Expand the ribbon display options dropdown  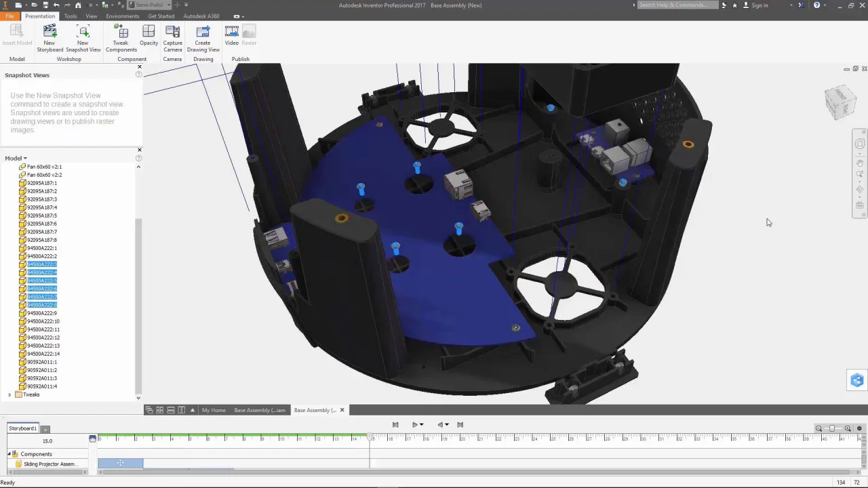pyautogui.click(x=243, y=16)
